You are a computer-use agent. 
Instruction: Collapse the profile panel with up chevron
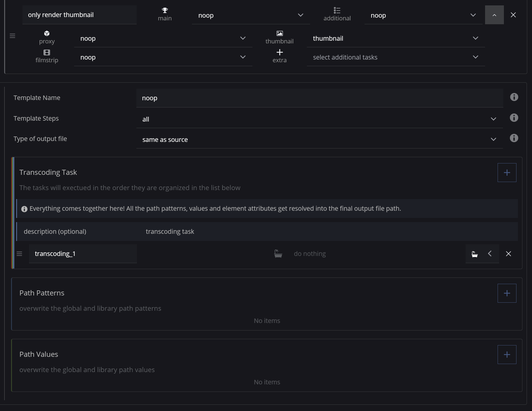click(x=494, y=15)
